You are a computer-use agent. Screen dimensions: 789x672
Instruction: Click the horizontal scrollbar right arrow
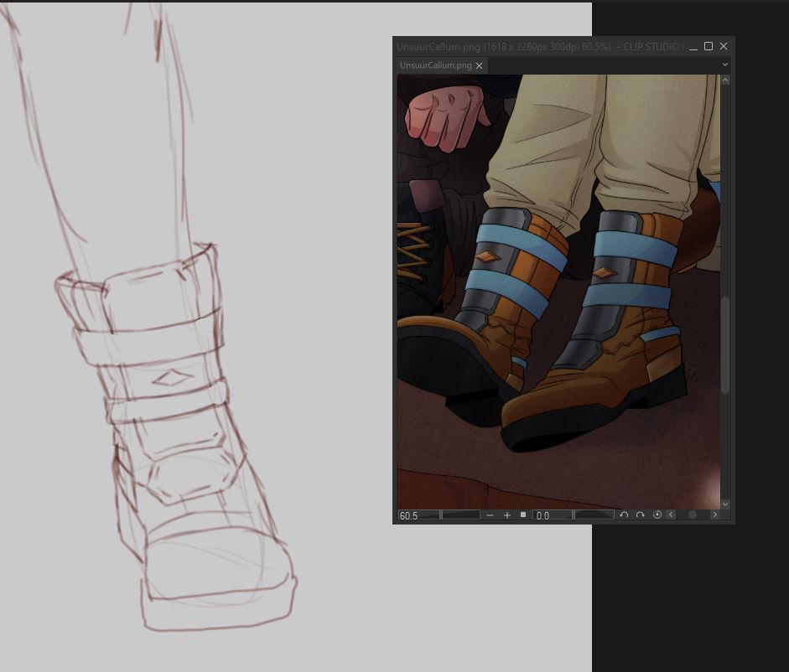[x=714, y=514]
